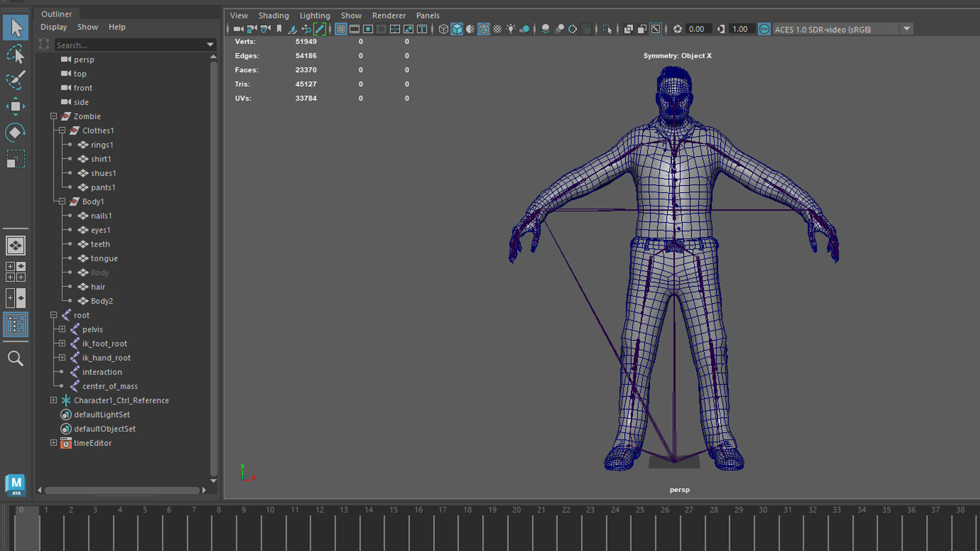Enable wireframe shading cube icon

point(444,29)
